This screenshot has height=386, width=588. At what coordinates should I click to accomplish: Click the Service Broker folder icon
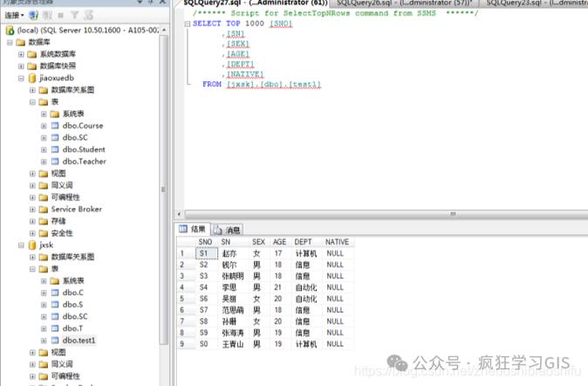pos(44,209)
